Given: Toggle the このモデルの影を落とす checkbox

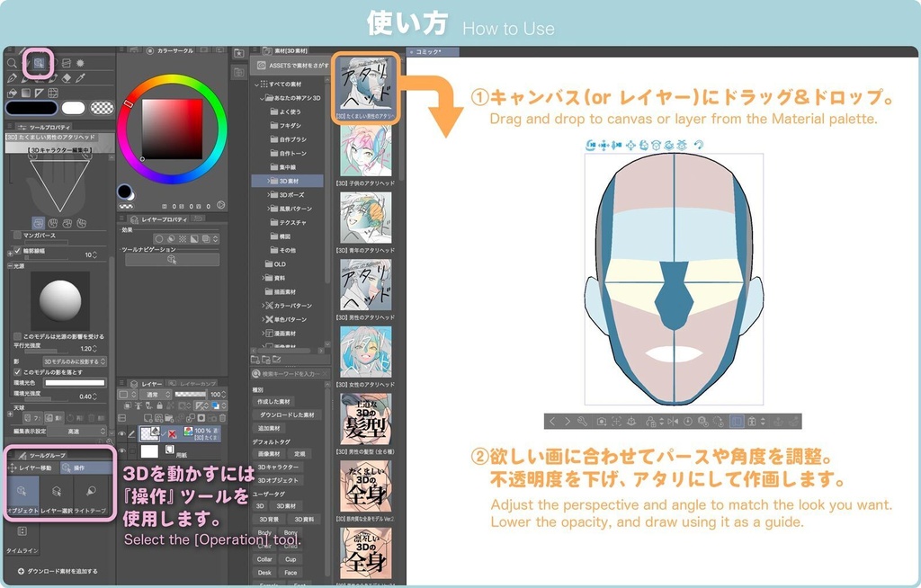Looking at the screenshot, I should (x=17, y=372).
